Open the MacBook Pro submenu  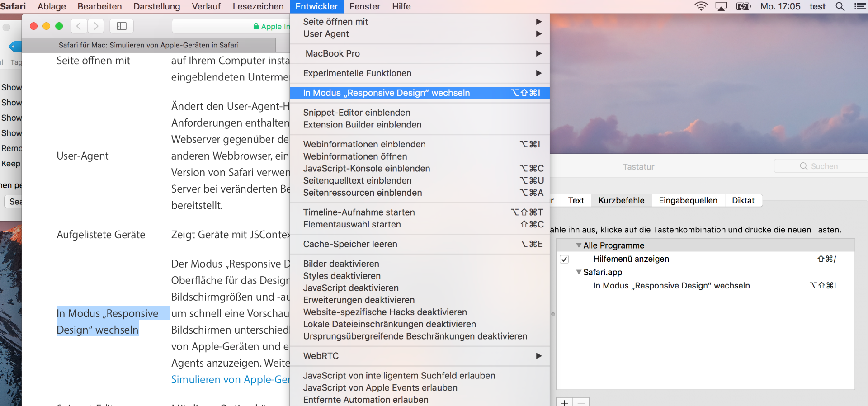pos(420,53)
